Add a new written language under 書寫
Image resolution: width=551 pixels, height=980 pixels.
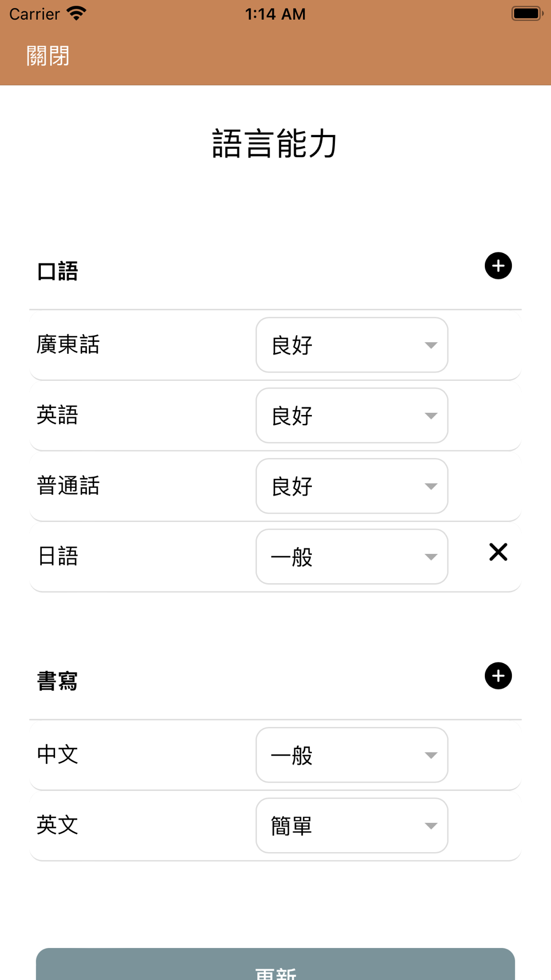[x=498, y=676]
